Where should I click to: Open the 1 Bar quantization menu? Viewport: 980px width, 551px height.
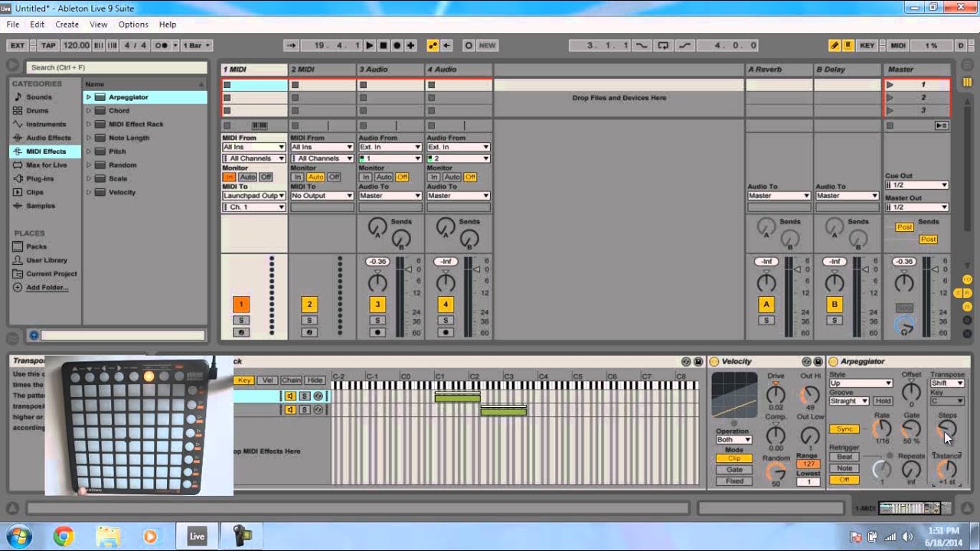tap(195, 45)
